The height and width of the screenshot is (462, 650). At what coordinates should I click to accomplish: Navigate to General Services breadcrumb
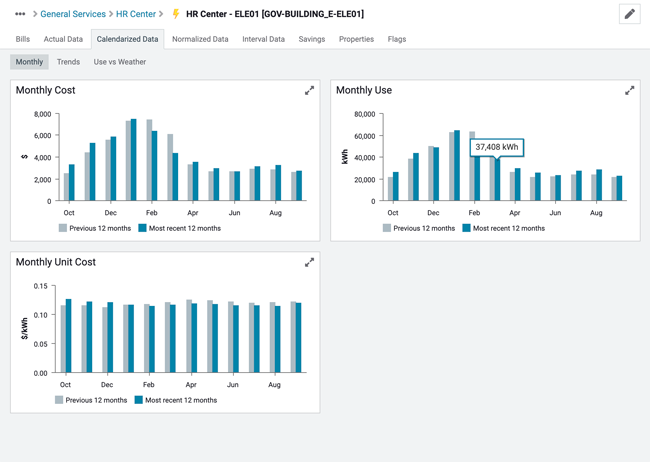pyautogui.click(x=73, y=14)
